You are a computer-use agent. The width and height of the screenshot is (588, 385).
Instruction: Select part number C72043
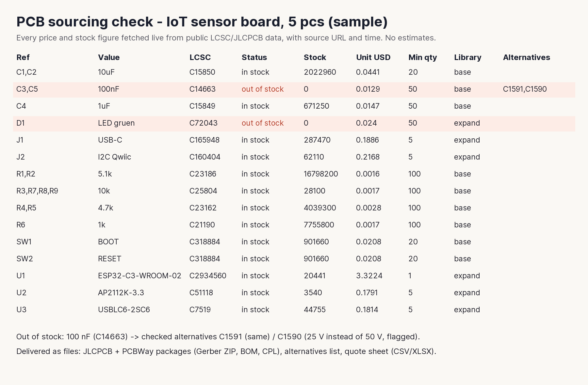tap(203, 123)
